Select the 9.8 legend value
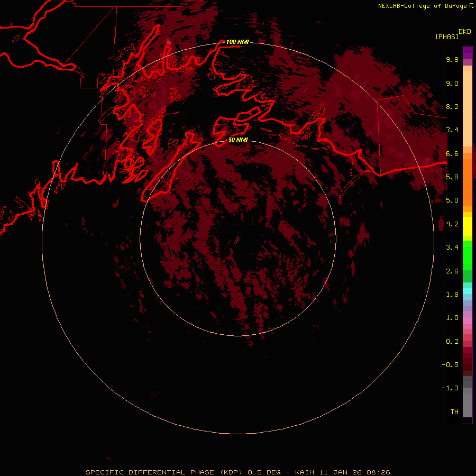Image resolution: width=476 pixels, height=476 pixels. [452, 59]
